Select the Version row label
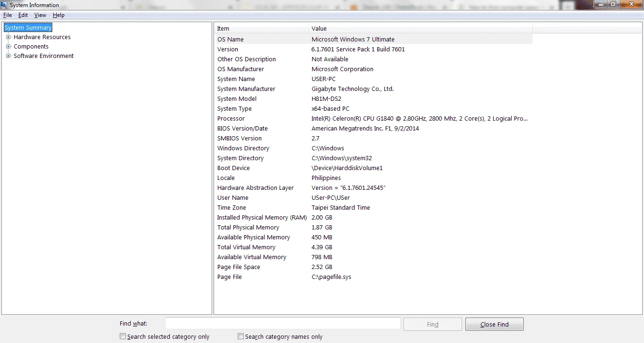Image resolution: width=644 pixels, height=343 pixels. [228, 49]
